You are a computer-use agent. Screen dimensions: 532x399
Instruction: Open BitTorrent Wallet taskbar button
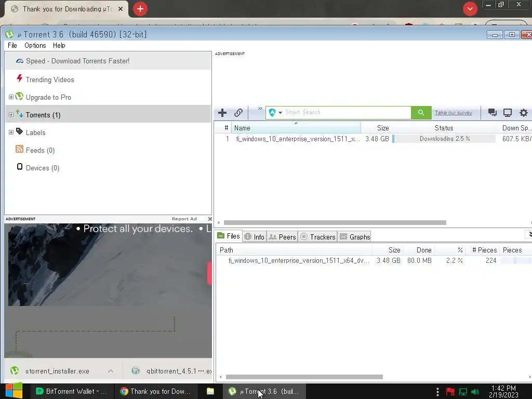(x=72, y=391)
